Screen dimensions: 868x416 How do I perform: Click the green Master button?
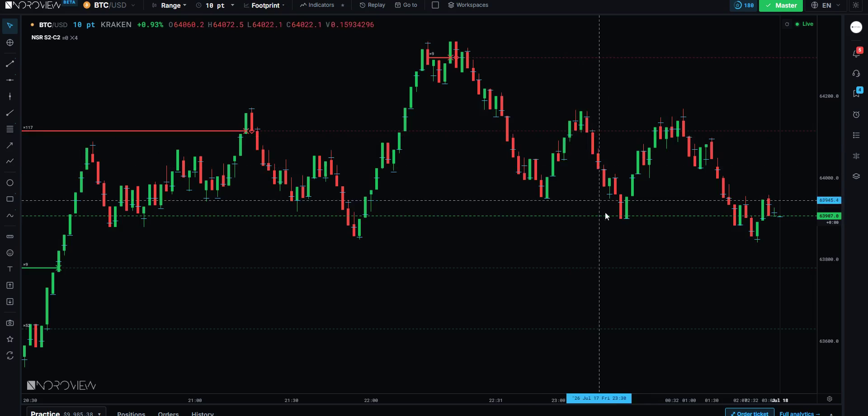(x=781, y=5)
